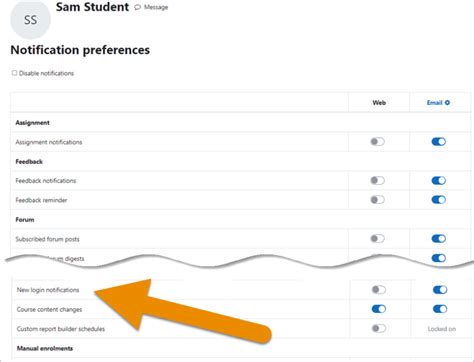474x362 pixels.
Task: Disable Email toggle for Assignment notifications
Action: [439, 142]
